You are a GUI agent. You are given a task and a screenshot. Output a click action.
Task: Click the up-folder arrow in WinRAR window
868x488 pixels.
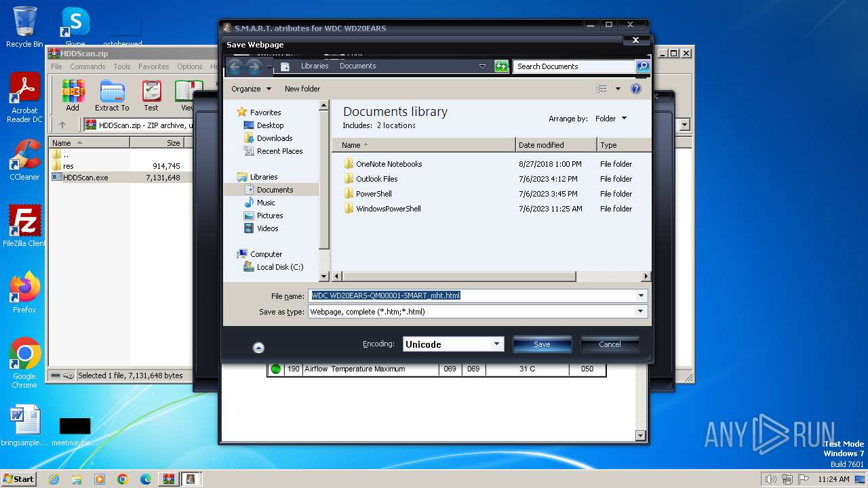tap(62, 125)
